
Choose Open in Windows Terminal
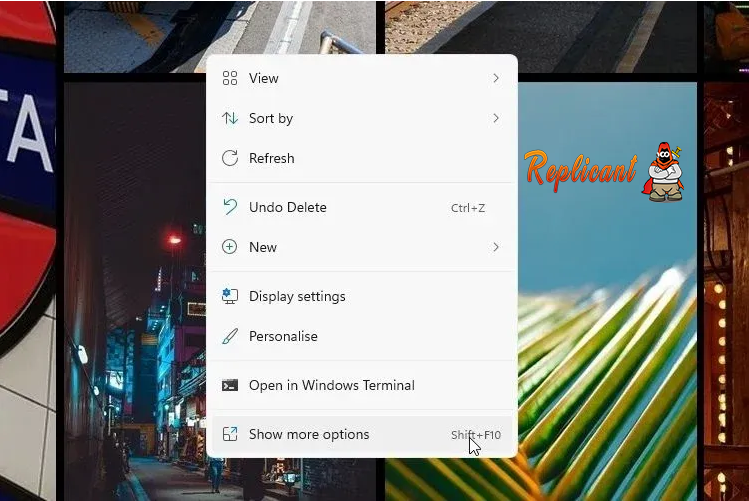click(362, 385)
